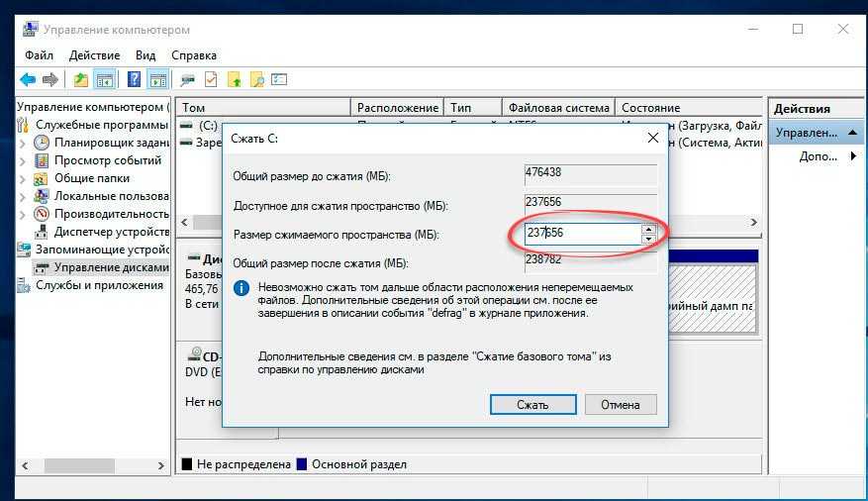868x501 pixels.
Task: Click the Performance gauge icon in tree
Action: click(x=41, y=214)
